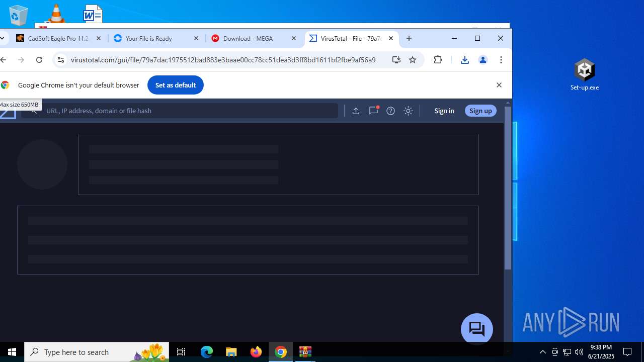Launch Firefox from taskbar

click(x=256, y=352)
